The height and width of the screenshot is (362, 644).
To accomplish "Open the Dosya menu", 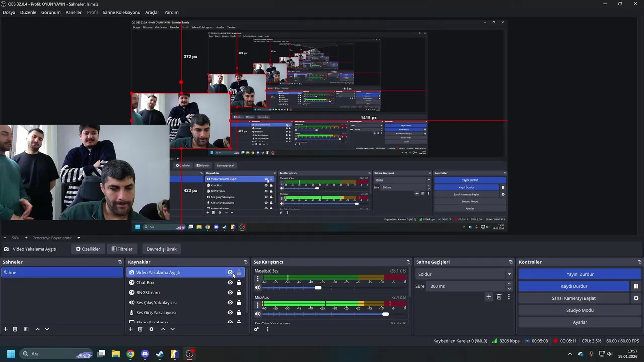I will tap(9, 12).
